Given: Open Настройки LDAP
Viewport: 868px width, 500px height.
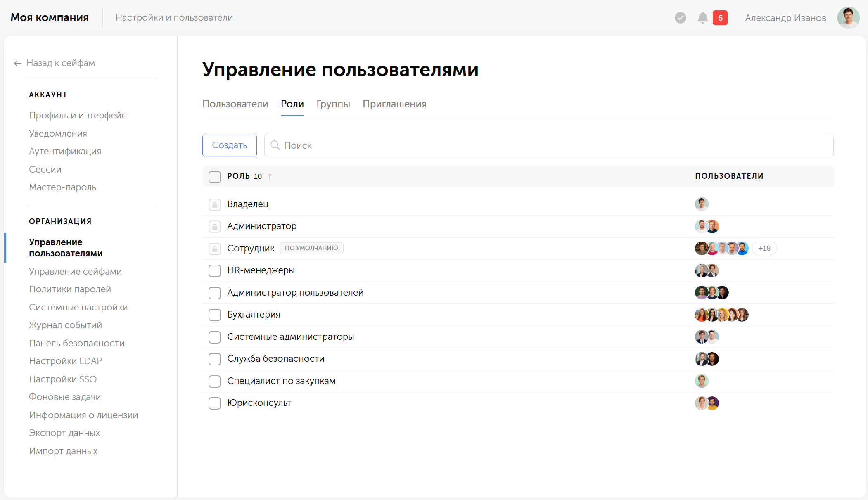Looking at the screenshot, I should (65, 361).
